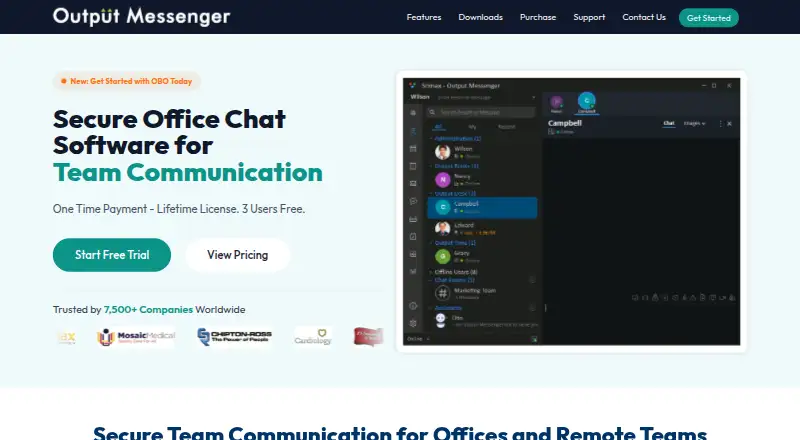Open the Marketing Team chat room
The height and width of the screenshot is (440, 800).
pyautogui.click(x=482, y=293)
